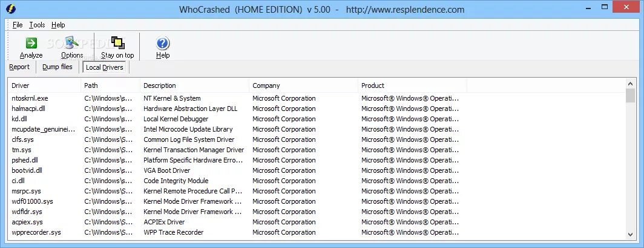Viewport: 644px width, 248px height.
Task: Open the Help menu in menu bar
Action: 58,25
